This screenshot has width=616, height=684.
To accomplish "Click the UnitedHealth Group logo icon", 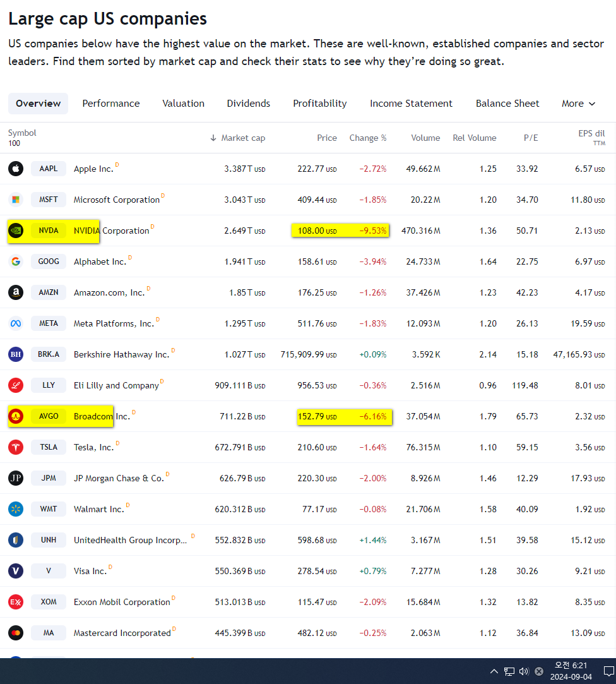I will [16, 540].
